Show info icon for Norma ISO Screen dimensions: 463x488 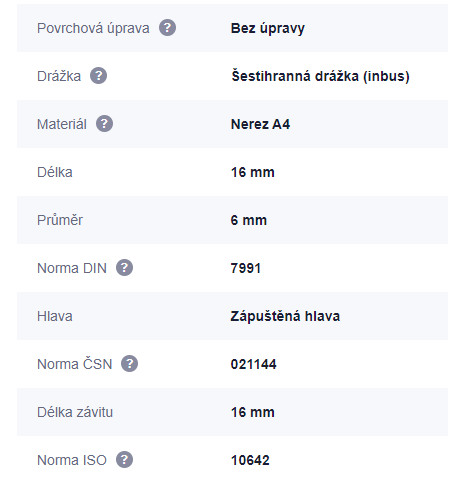click(x=124, y=460)
